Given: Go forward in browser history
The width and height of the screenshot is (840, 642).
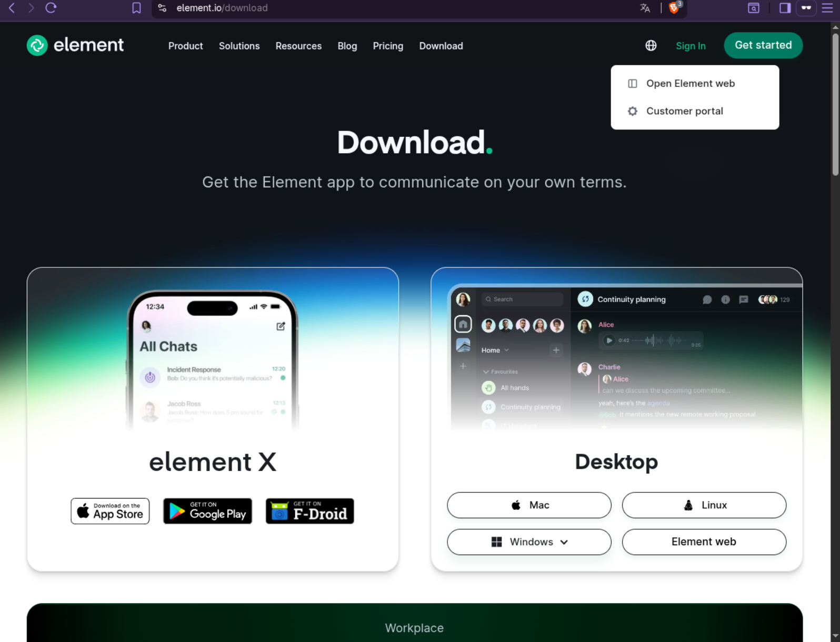Looking at the screenshot, I should click(x=31, y=8).
